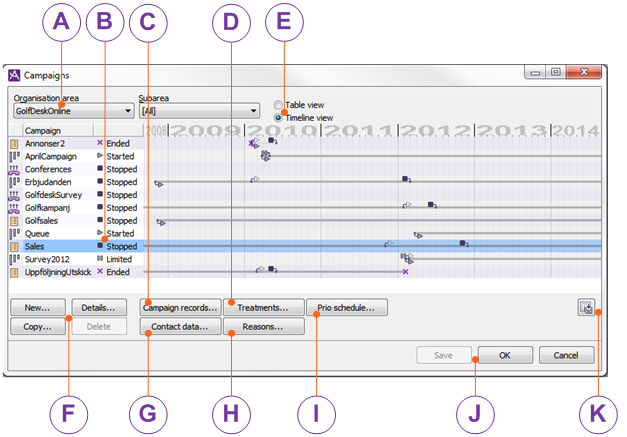Click the Campaigns window title icon

coord(13,74)
